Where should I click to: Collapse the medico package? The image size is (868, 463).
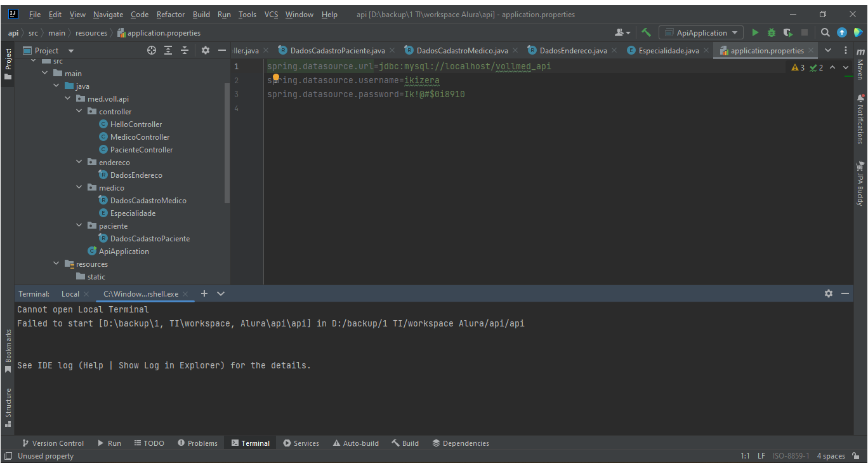(x=79, y=187)
